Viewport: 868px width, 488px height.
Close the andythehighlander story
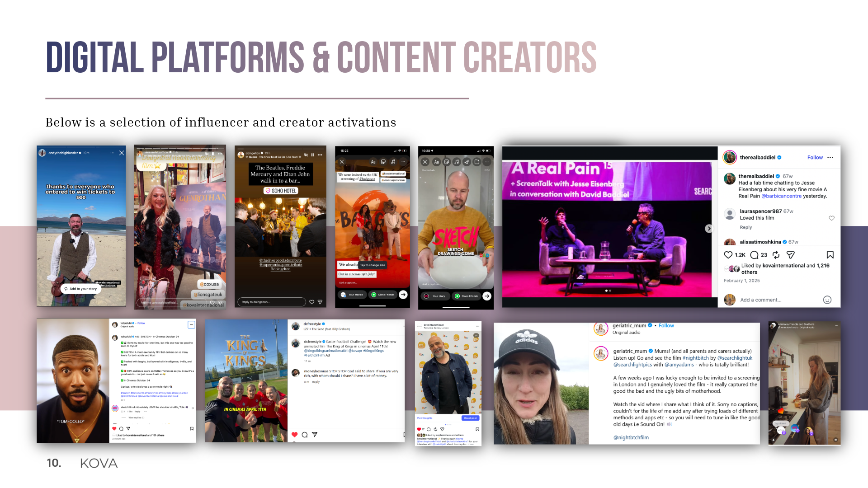[x=122, y=153]
